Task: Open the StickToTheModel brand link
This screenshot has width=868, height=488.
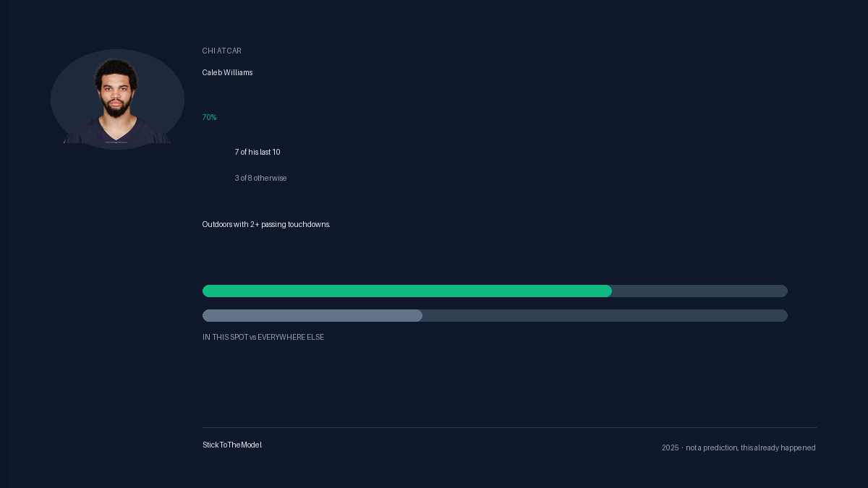Action: (232, 445)
